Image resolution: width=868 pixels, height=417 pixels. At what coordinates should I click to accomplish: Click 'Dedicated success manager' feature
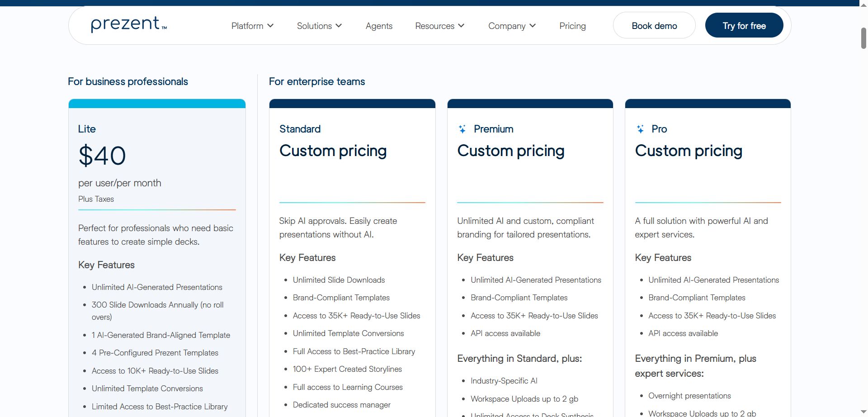(342, 405)
